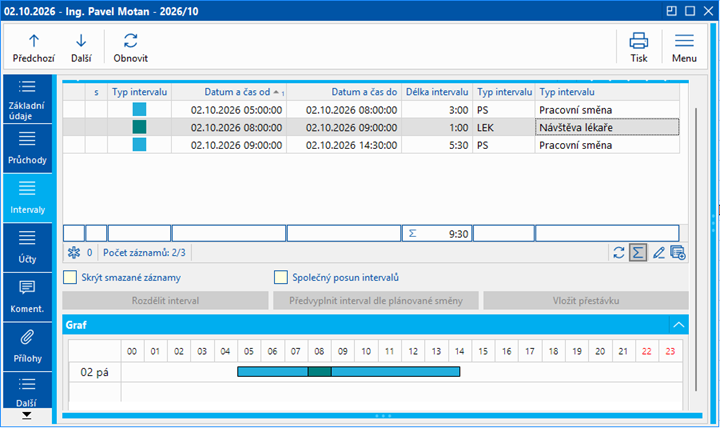Click s column header
The height and width of the screenshot is (428, 720).
(96, 92)
